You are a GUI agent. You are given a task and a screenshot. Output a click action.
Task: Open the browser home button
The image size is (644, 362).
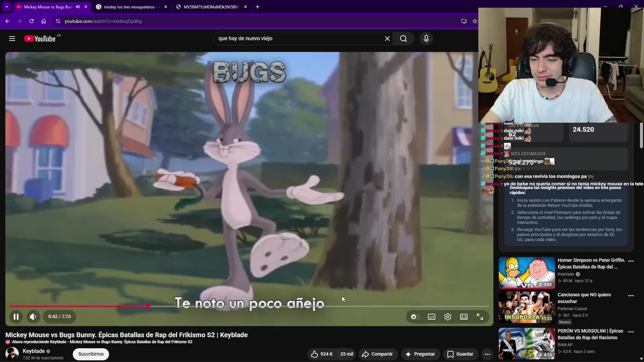(x=44, y=21)
